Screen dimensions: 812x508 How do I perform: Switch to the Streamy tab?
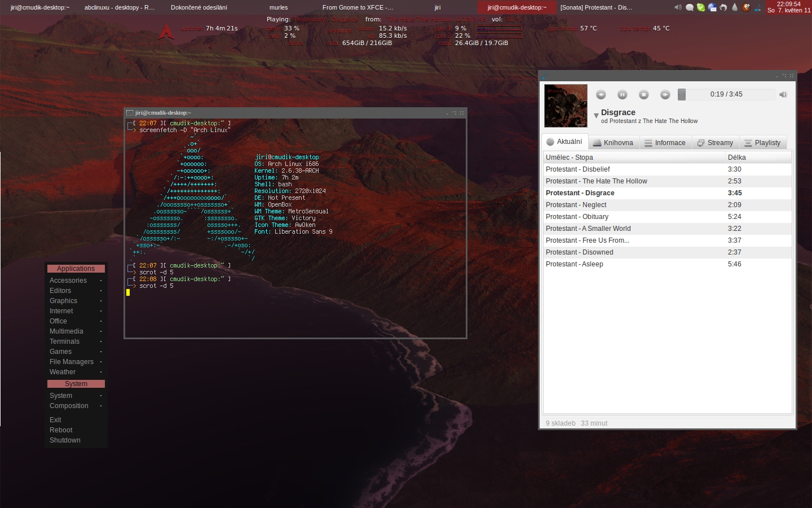[x=715, y=143]
